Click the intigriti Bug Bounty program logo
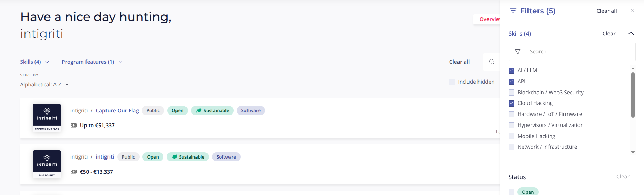Screen dimensions: 644x195 tap(47, 164)
